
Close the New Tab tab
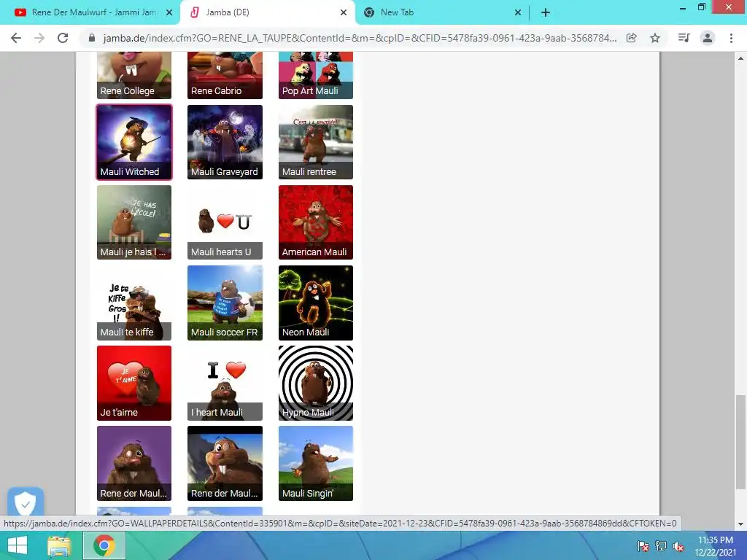click(x=518, y=13)
